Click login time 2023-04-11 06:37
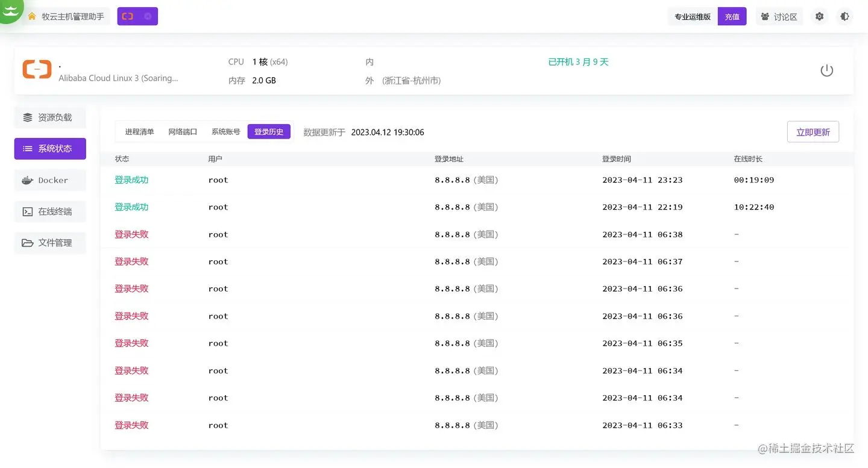868x468 pixels. [643, 261]
